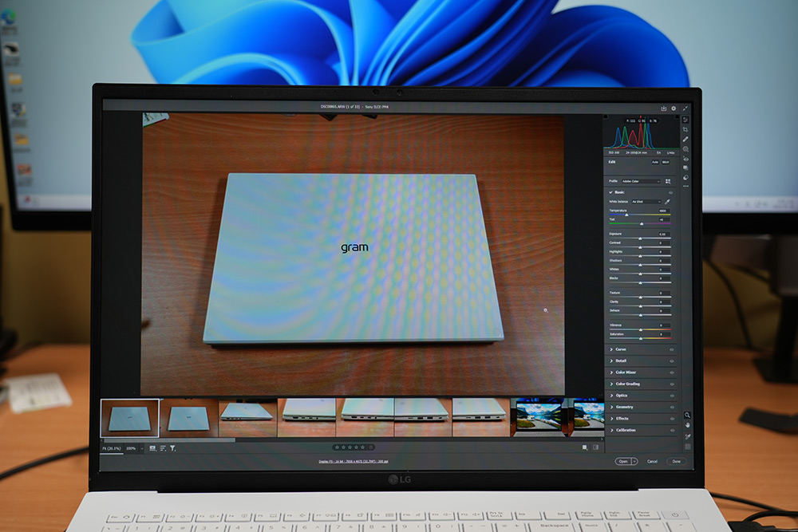
Task: Click the Fit (26.1%) zoom button
Action: coord(112,448)
